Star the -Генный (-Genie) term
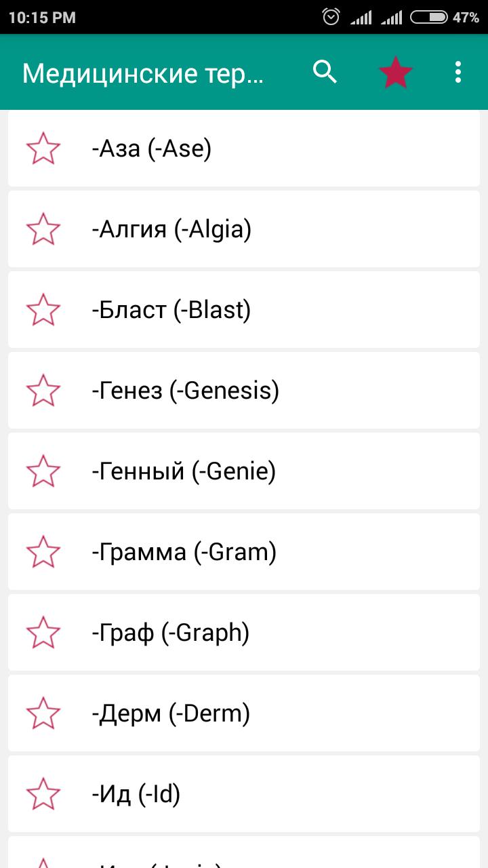Screen dimensions: 488x868 [x=43, y=471]
